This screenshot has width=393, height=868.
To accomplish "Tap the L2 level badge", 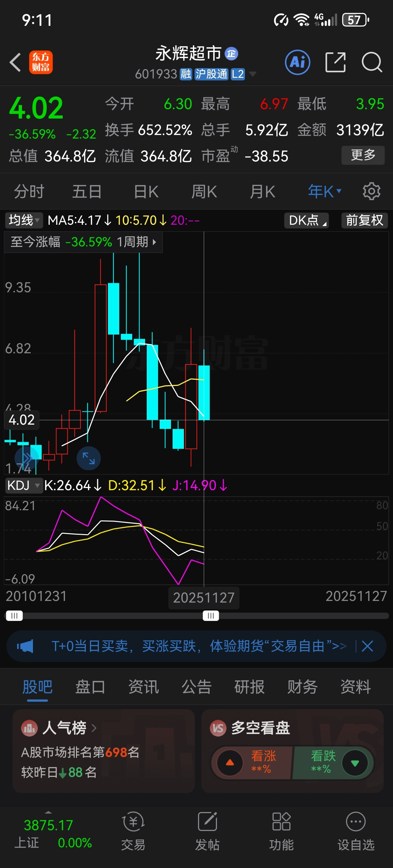I will pos(238,74).
